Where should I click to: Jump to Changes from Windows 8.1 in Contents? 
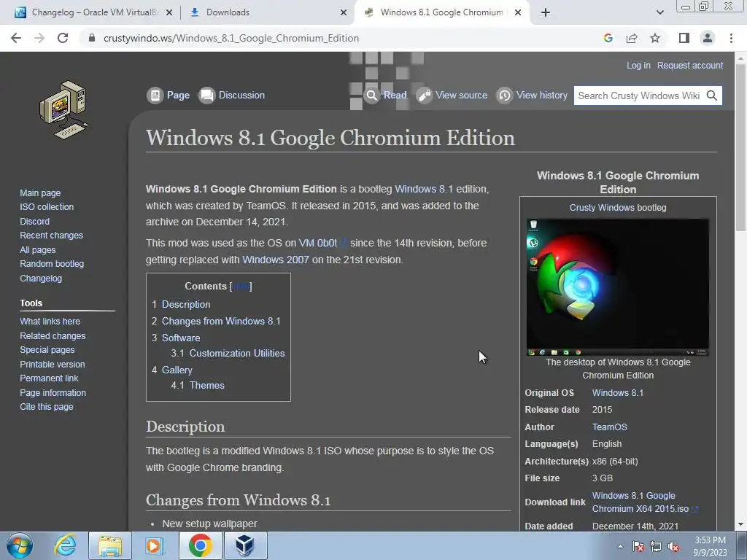[221, 321]
